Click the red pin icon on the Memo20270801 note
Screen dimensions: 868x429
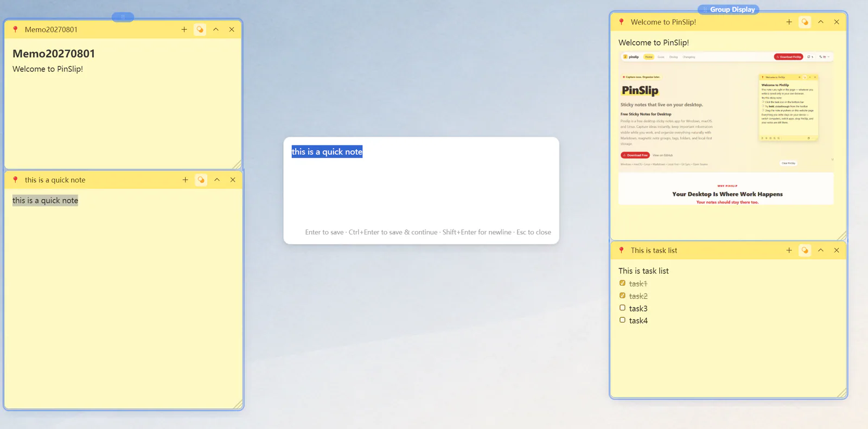tap(15, 29)
